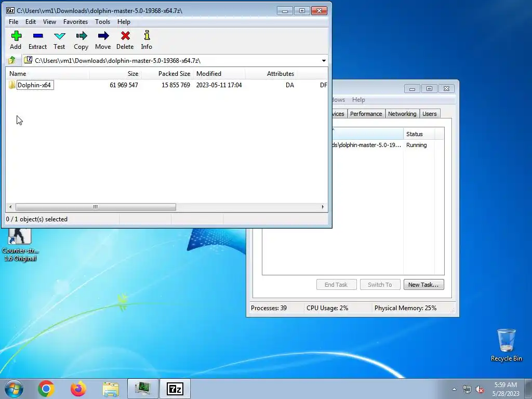Launch Firefox from the taskbar
This screenshot has width=532, height=399.
point(78,389)
